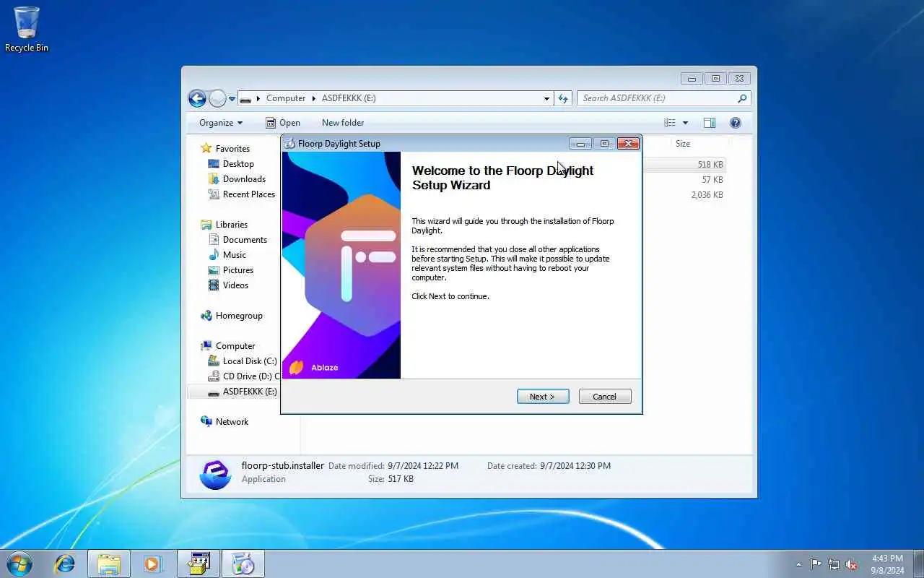924x578 pixels.
Task: Launch Internet Explorer from taskbar
Action: (x=65, y=564)
